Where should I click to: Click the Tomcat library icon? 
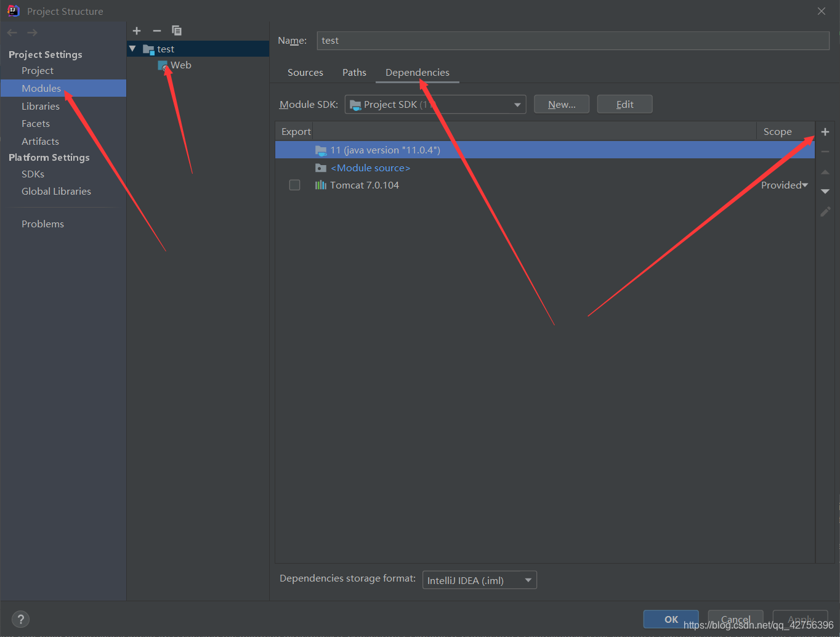coord(321,185)
